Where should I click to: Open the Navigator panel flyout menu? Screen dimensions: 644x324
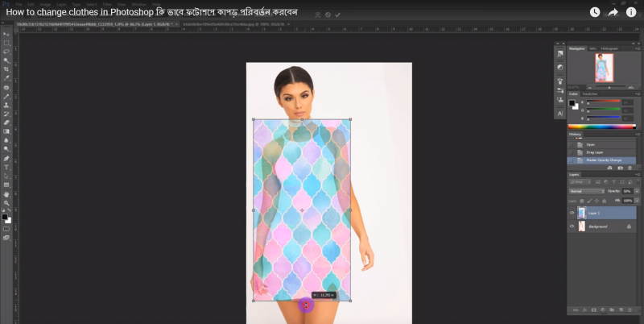click(638, 48)
